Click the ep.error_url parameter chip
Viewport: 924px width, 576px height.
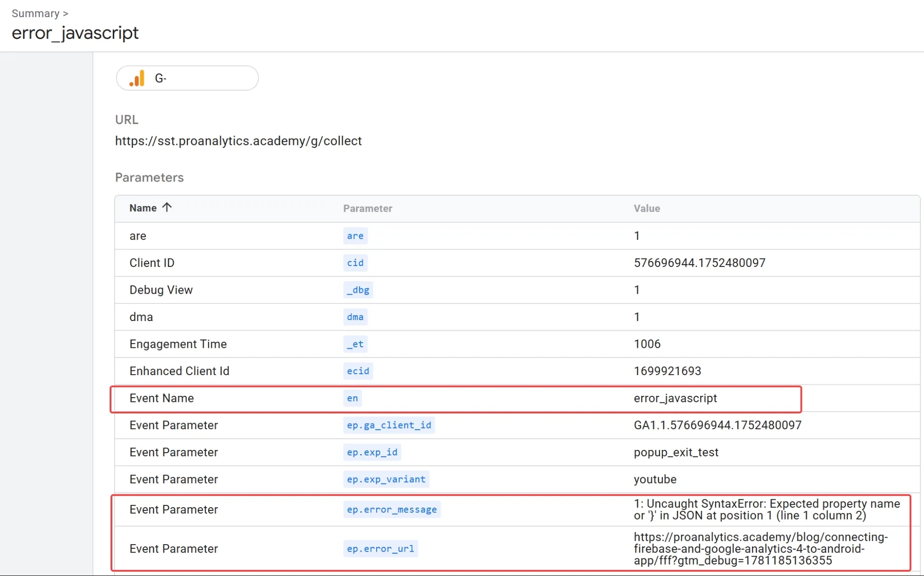(x=380, y=549)
